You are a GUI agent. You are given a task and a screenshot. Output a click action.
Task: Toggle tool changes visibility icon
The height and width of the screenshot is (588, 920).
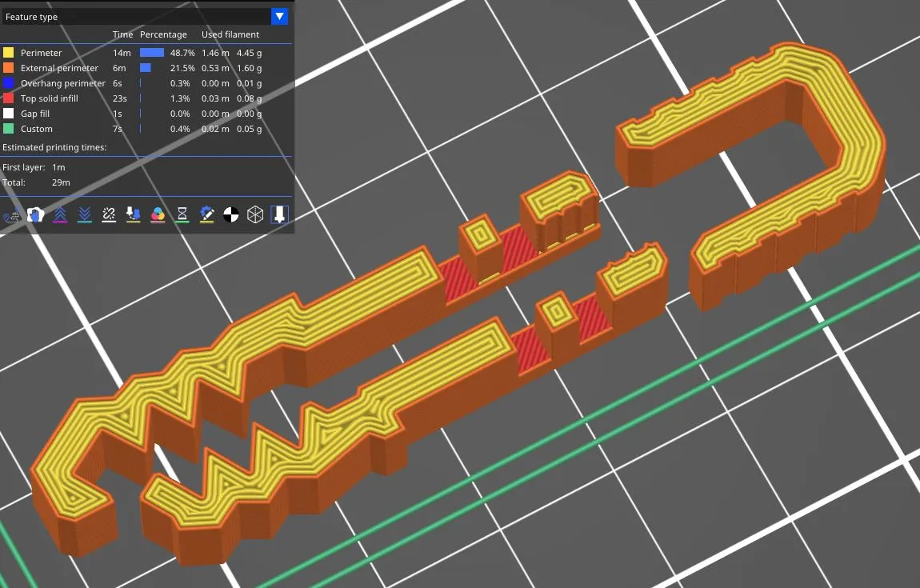point(133,214)
